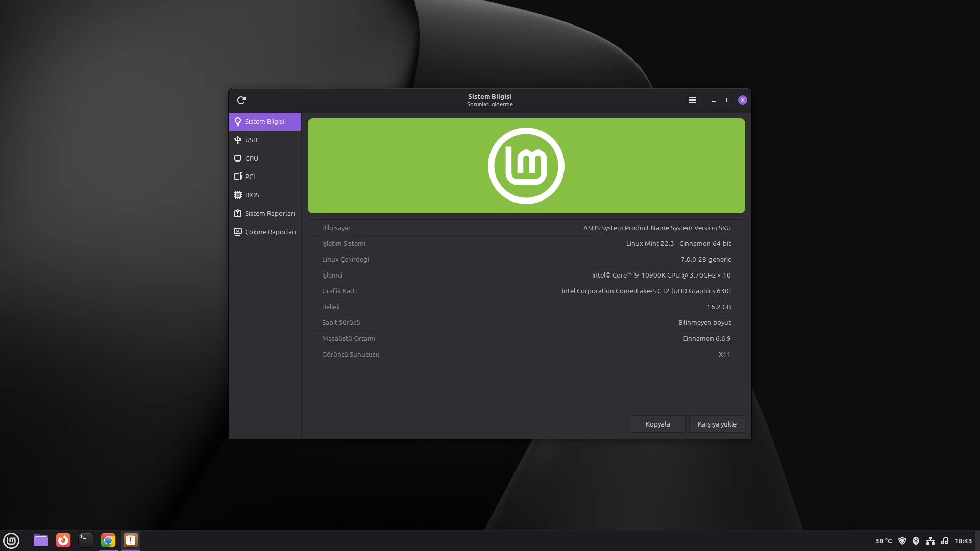
Task: Select the Linux Çekirdeği row label
Action: coord(346,259)
